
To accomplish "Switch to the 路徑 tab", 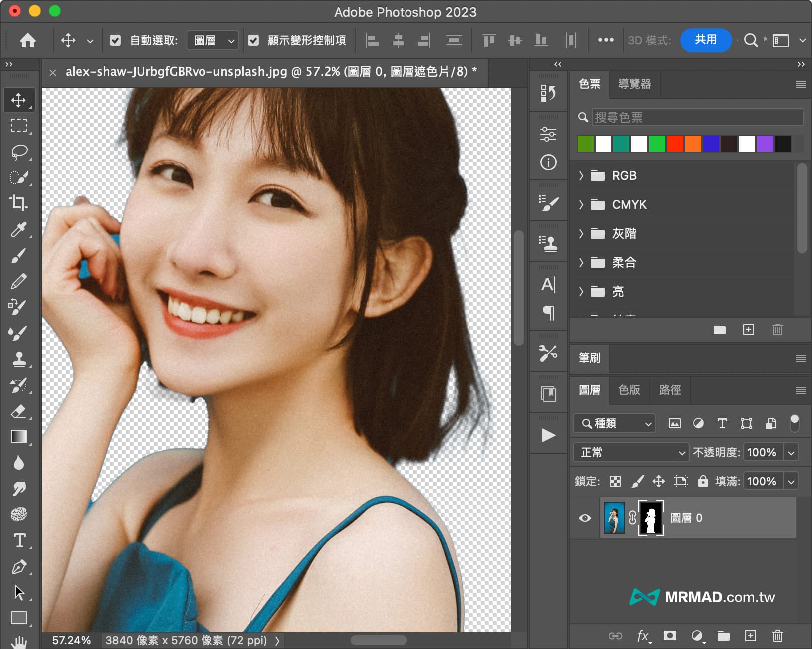I will coord(670,390).
